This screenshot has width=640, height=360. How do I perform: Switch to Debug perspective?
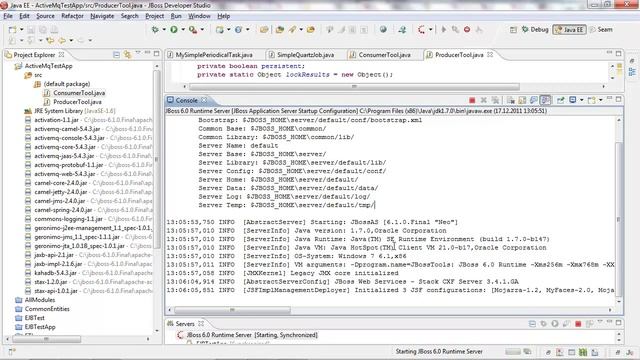[x=535, y=29]
